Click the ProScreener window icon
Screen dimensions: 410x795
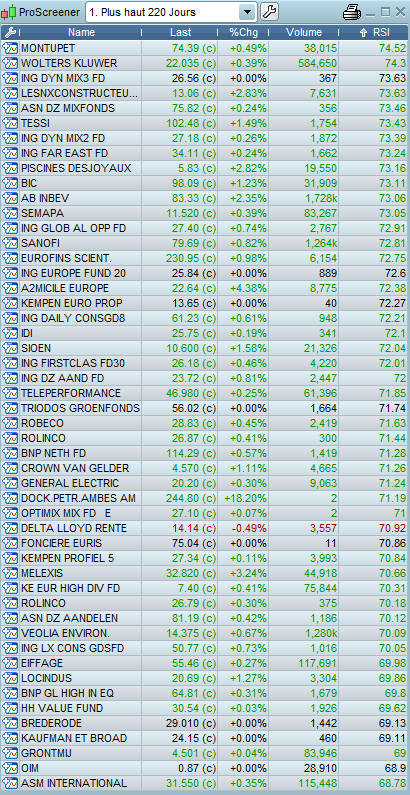click(x=9, y=12)
